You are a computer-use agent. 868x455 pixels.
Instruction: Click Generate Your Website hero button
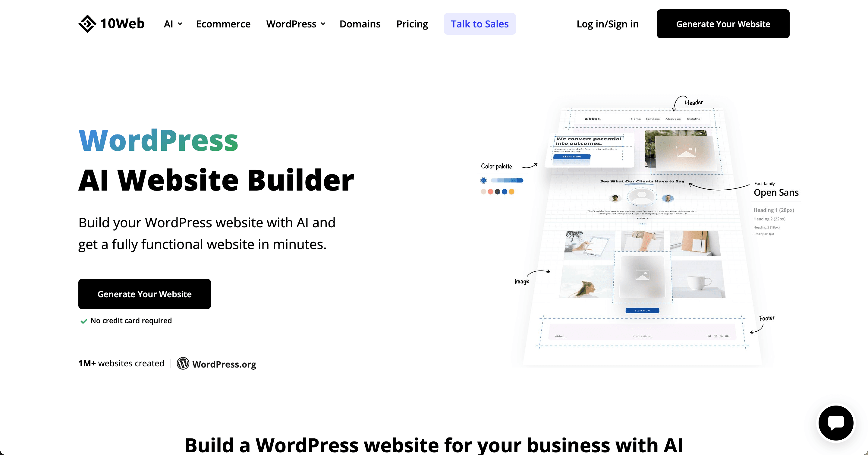(145, 294)
